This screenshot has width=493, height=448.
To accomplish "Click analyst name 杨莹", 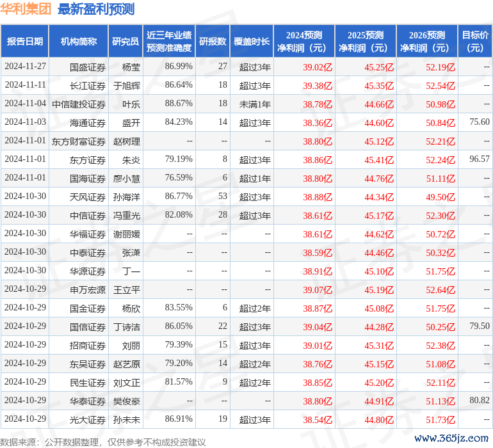I will 131,67.
